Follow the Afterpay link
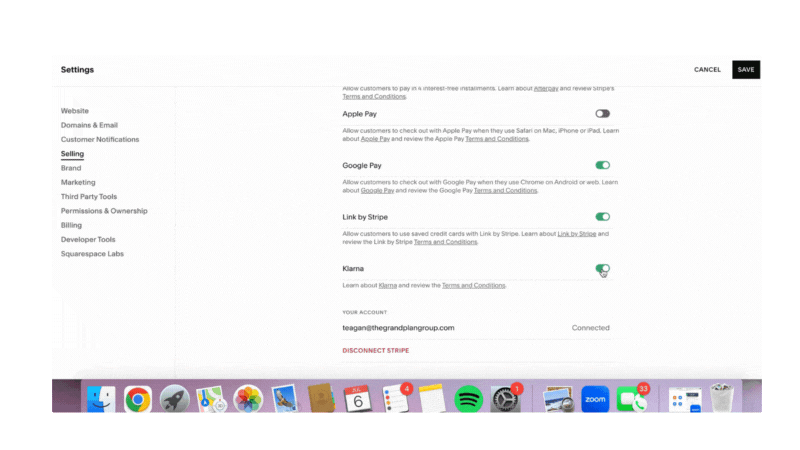The height and width of the screenshot is (450, 800). [x=546, y=88]
